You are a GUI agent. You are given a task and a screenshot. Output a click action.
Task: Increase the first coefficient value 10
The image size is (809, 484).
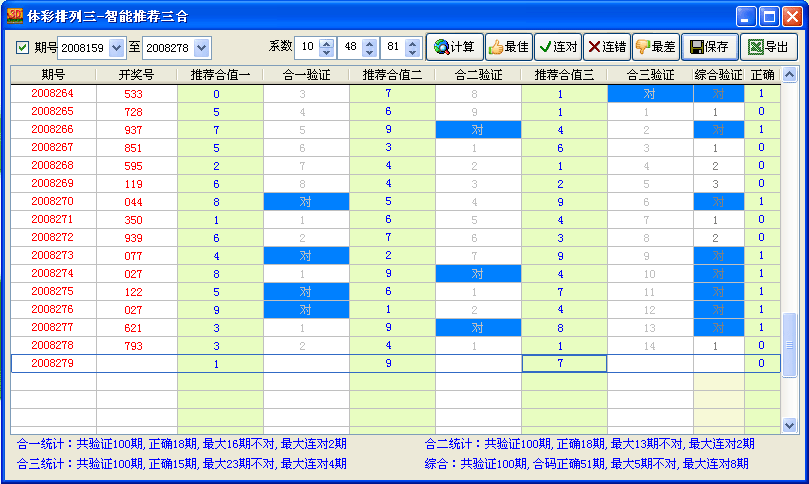327,43
